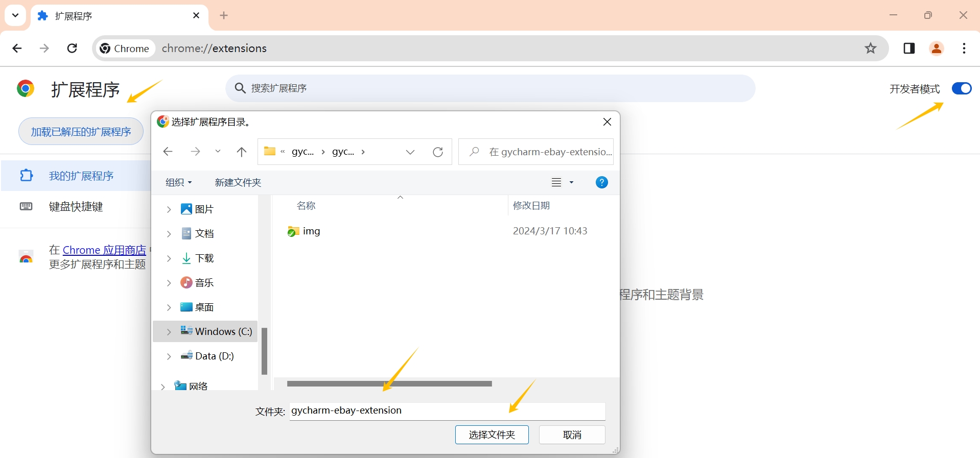Go up one folder level in dialog
This screenshot has width=980, height=458.
242,152
